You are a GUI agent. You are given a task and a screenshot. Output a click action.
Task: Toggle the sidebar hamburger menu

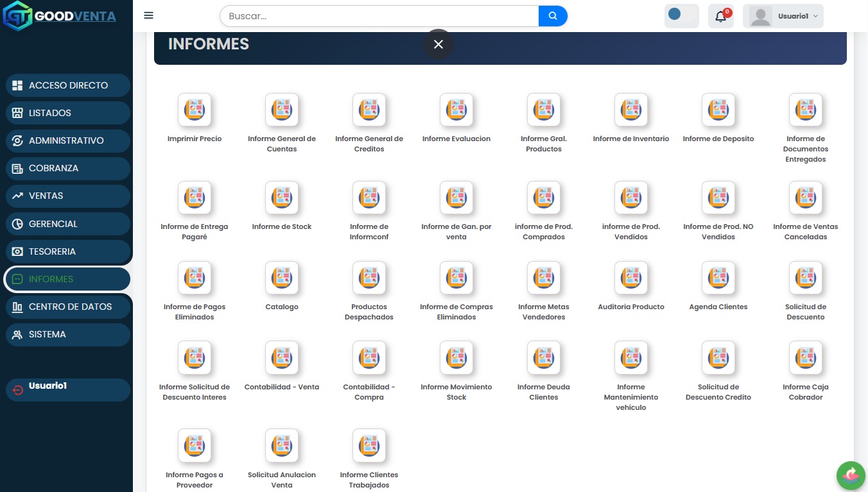click(x=149, y=15)
